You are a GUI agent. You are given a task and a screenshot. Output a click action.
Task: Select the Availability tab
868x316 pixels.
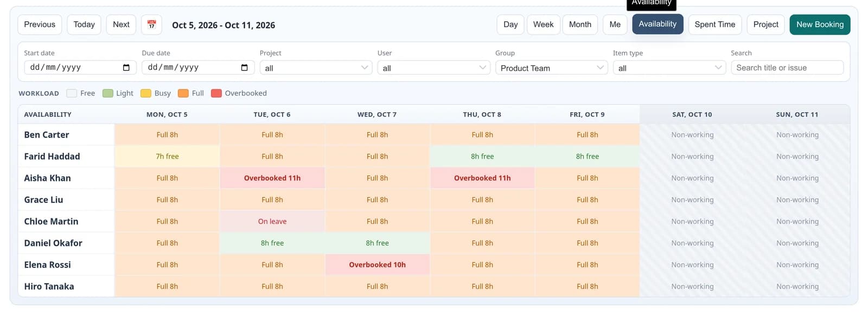[658, 24]
